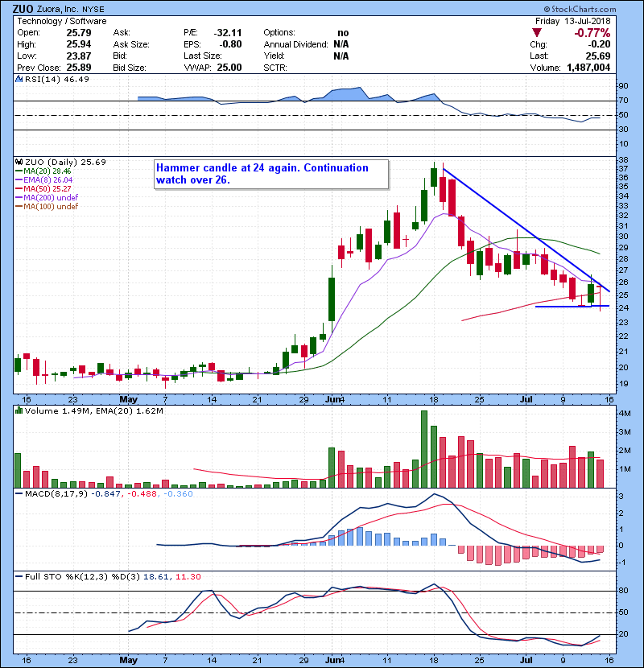Click the 4M label on the volume axis
Screen dimensions: 644x668
click(x=625, y=413)
